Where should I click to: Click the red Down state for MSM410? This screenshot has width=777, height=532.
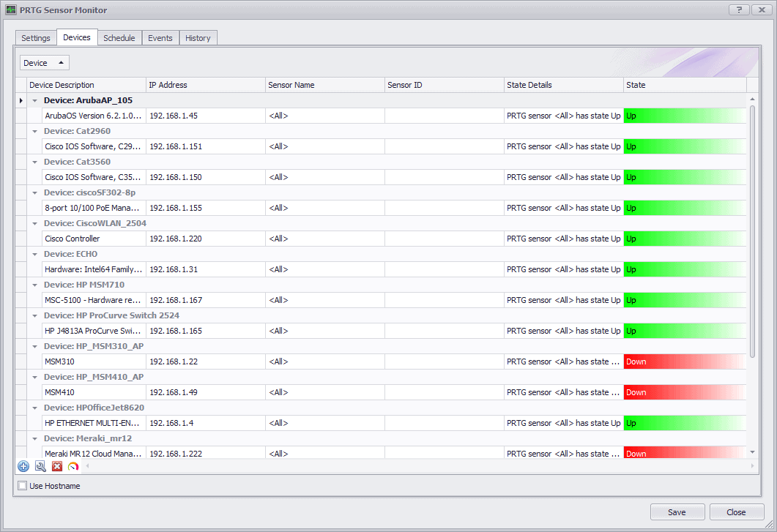pyautogui.click(x=685, y=392)
